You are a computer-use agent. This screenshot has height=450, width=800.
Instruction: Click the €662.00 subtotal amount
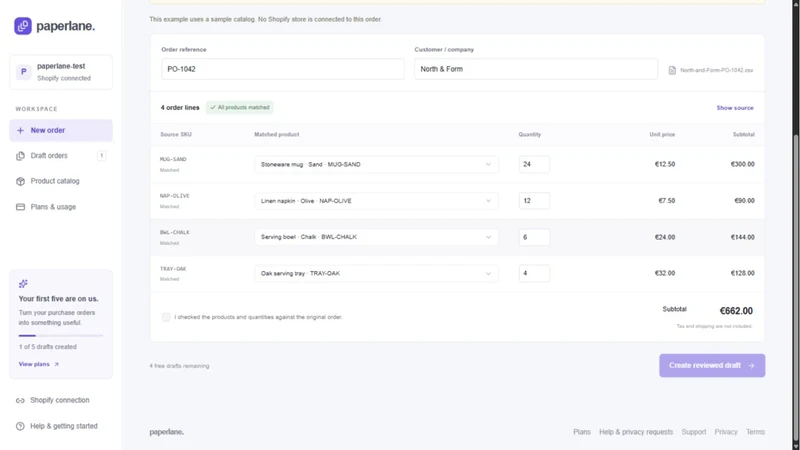point(736,311)
